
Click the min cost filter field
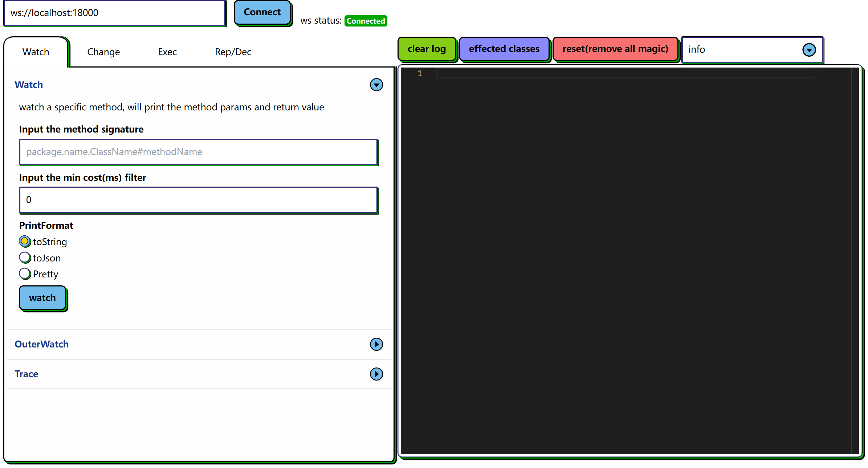(x=198, y=200)
